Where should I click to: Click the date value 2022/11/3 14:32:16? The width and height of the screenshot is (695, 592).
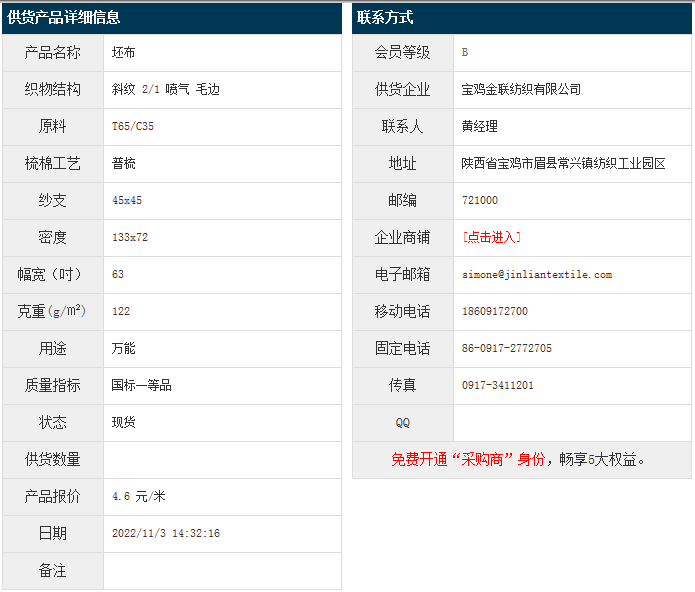(166, 533)
